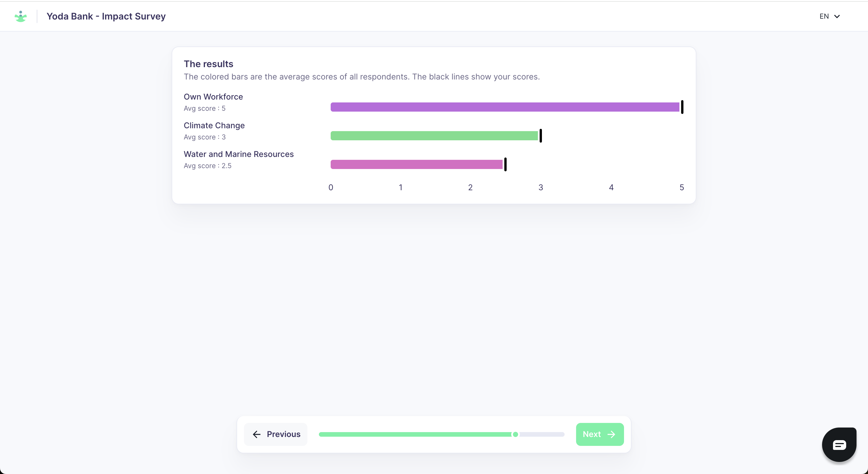Click black score marker on Climate Change
This screenshot has height=474, width=868.
click(540, 135)
